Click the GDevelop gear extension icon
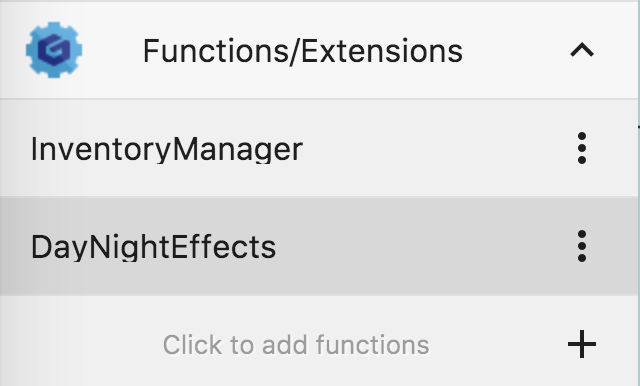Screen dimensions: 640x386 (x=54, y=50)
